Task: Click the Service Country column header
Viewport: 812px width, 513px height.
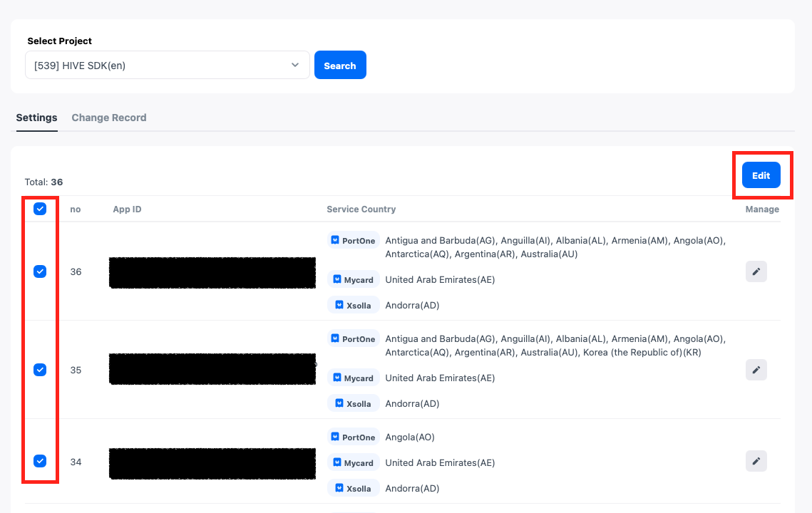Action: tap(361, 209)
